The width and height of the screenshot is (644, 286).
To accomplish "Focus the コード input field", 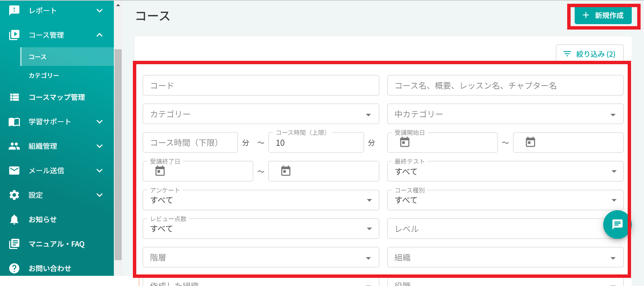I will click(261, 85).
